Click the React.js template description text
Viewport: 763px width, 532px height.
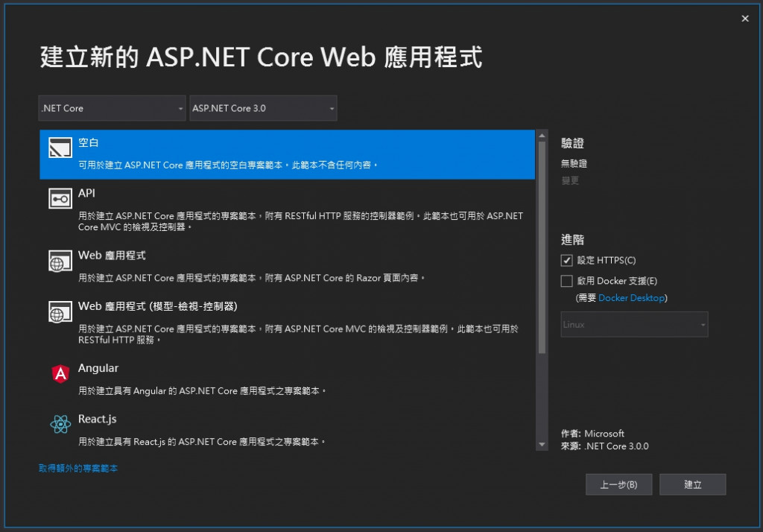pyautogui.click(x=201, y=441)
